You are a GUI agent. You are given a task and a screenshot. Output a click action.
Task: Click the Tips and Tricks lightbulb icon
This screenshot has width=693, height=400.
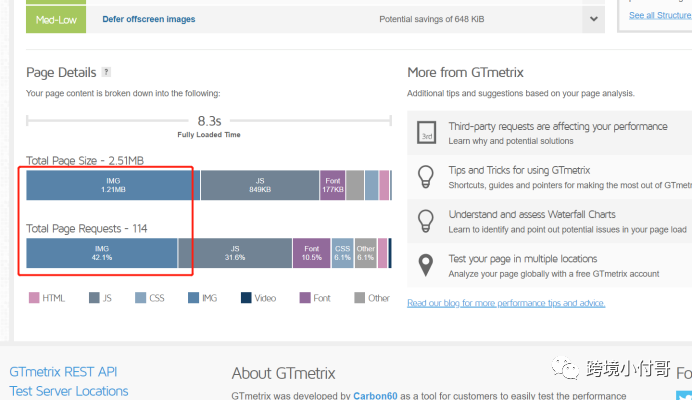[426, 177]
